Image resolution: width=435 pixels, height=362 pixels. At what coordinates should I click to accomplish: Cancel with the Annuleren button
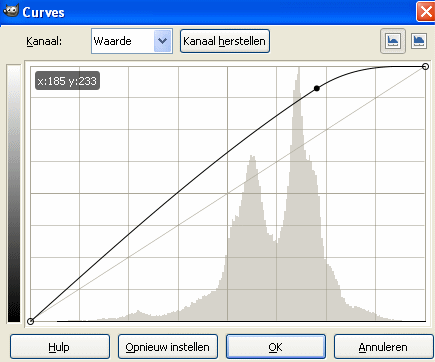coord(384,347)
